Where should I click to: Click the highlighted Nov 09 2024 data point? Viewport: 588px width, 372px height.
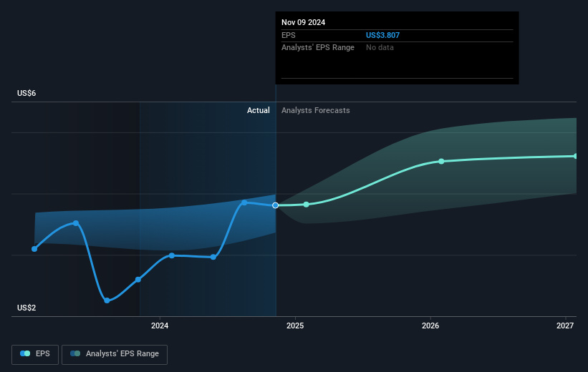click(275, 205)
